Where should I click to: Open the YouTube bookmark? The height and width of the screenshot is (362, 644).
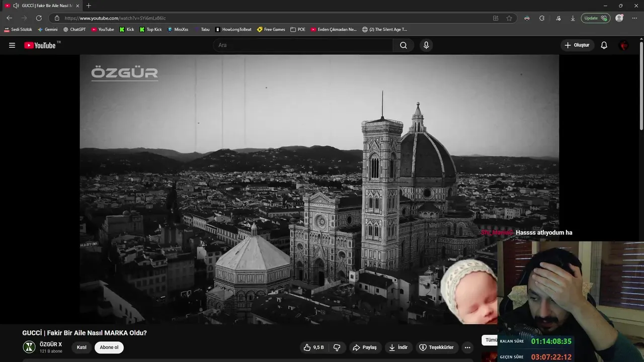(103, 30)
